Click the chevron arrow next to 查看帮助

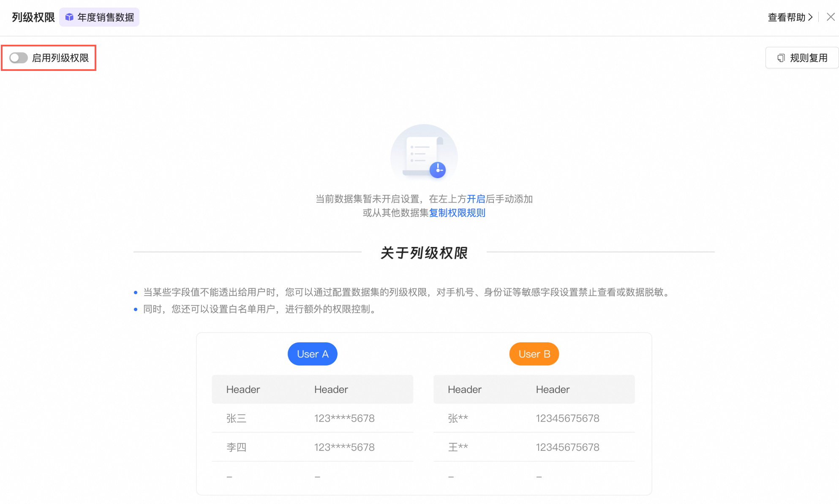(x=810, y=17)
